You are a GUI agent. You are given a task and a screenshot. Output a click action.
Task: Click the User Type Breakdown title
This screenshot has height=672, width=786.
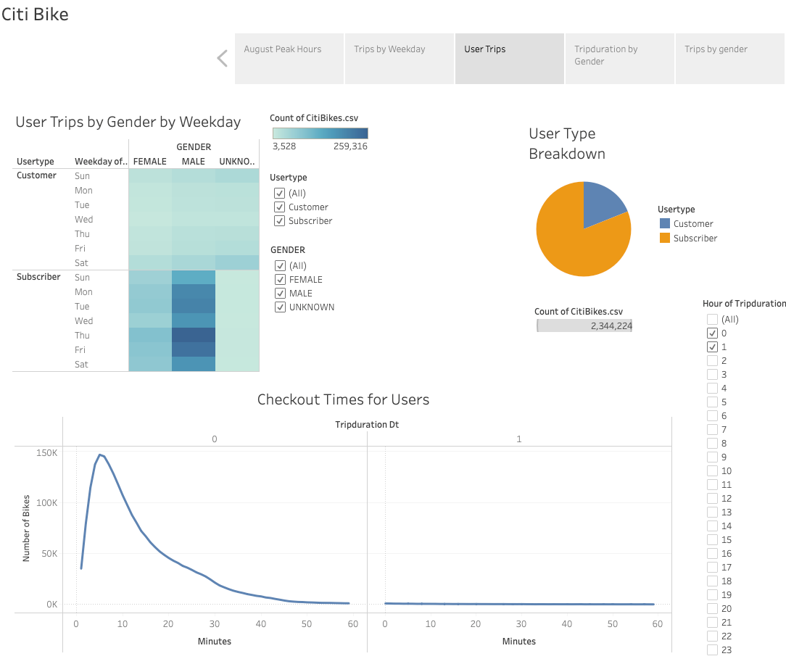click(x=567, y=144)
